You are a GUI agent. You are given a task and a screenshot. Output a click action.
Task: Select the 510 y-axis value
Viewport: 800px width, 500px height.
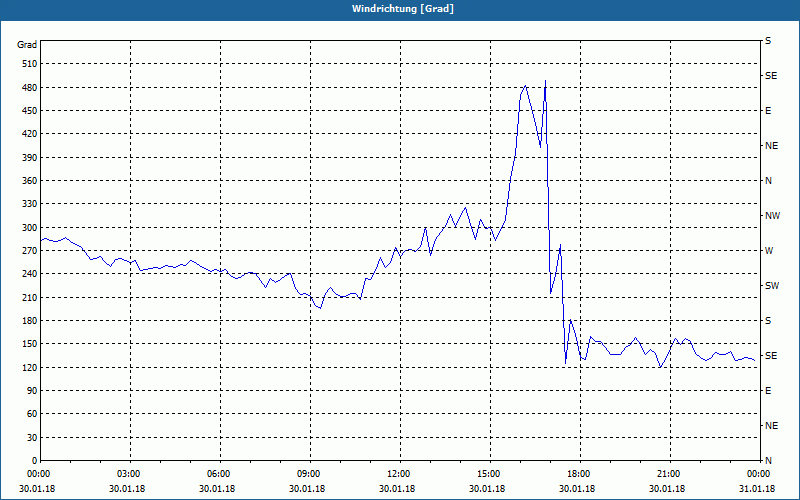[x=30, y=64]
